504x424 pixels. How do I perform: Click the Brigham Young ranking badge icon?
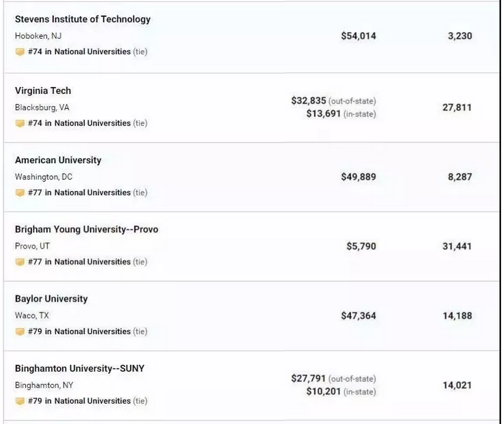(x=20, y=262)
